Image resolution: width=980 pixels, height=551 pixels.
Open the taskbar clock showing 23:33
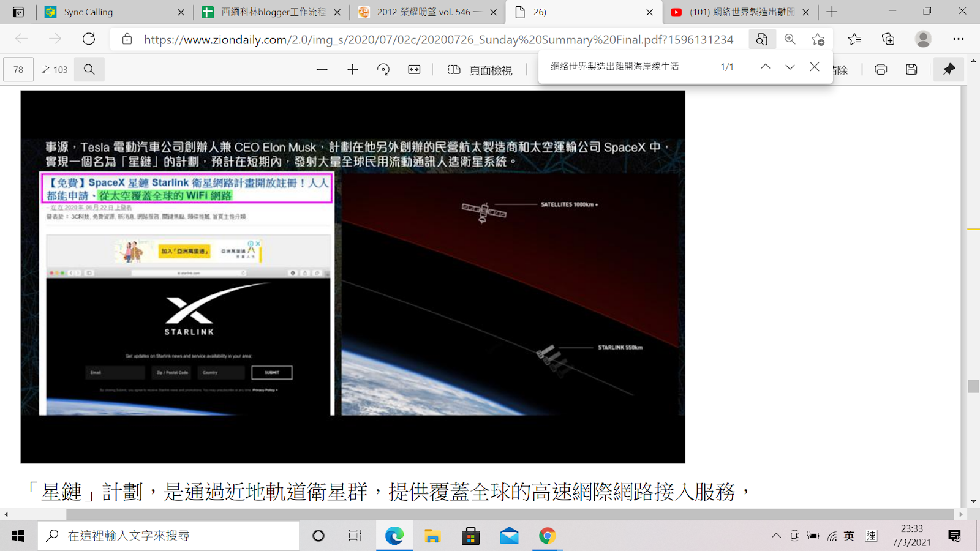(911, 536)
